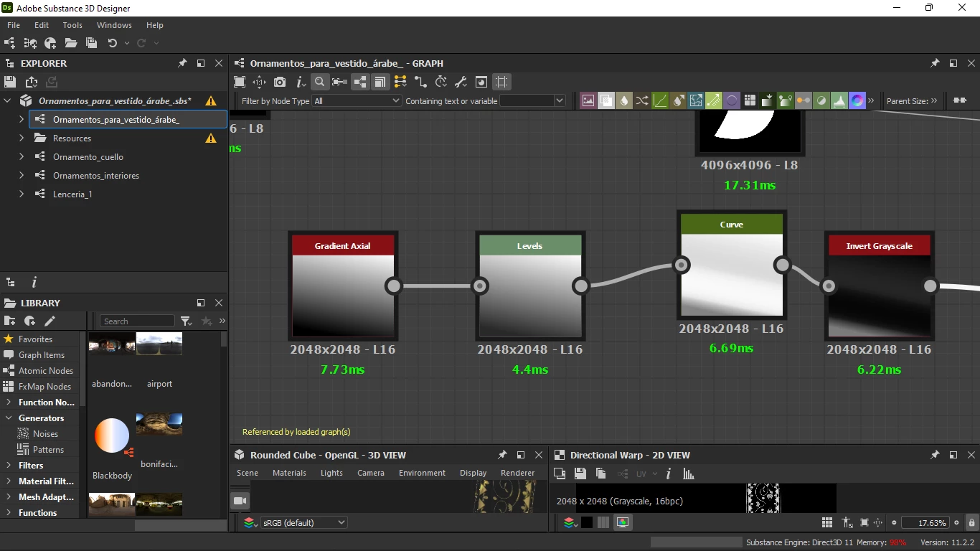Open the Filter by Node Type dropdown
The width and height of the screenshot is (980, 551).
[x=357, y=101]
